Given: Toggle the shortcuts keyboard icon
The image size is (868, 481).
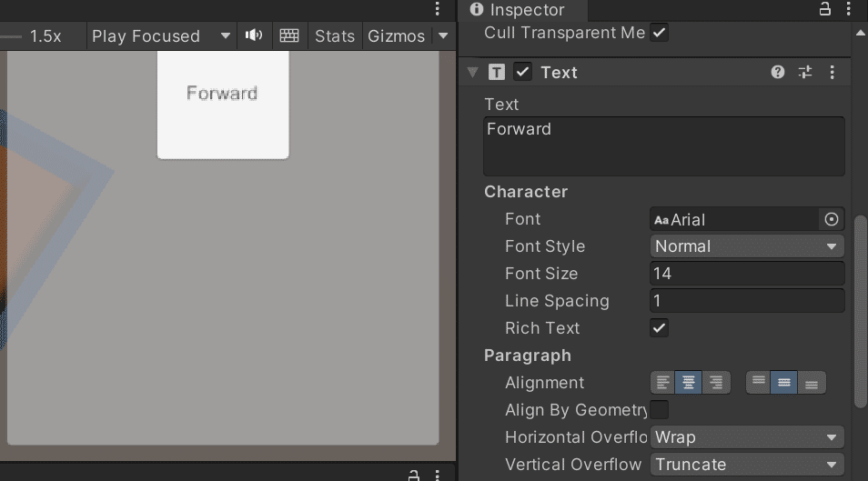Looking at the screenshot, I should click(289, 36).
